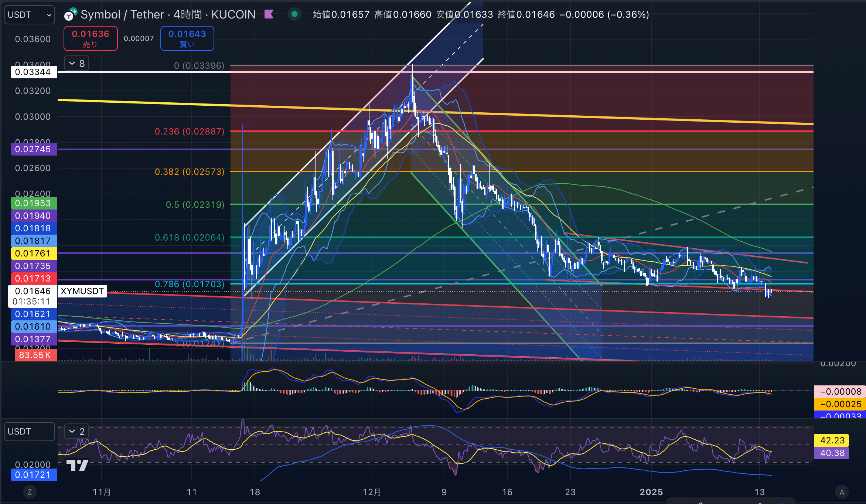Toggle the A auto-scale button at bottom right

click(x=842, y=492)
